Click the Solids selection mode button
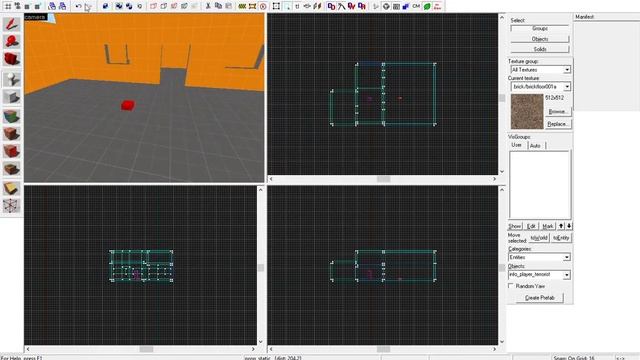 click(x=540, y=49)
